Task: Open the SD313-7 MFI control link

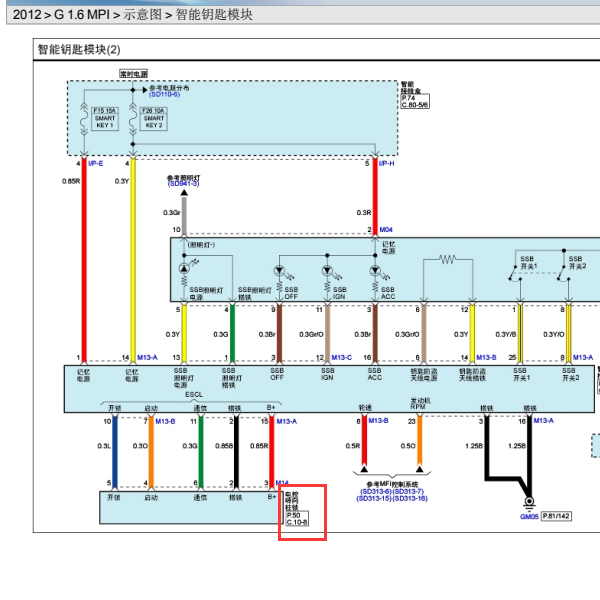Action: coord(408,491)
